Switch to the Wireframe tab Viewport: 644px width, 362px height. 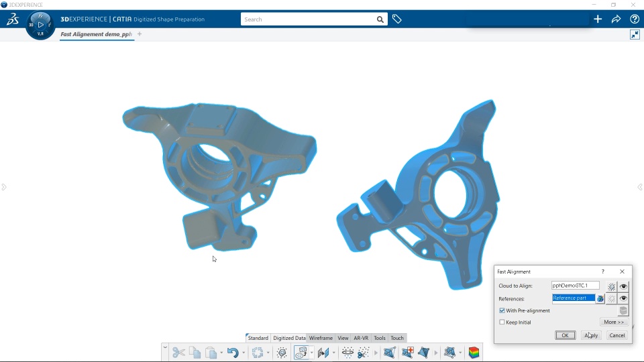pyautogui.click(x=321, y=338)
